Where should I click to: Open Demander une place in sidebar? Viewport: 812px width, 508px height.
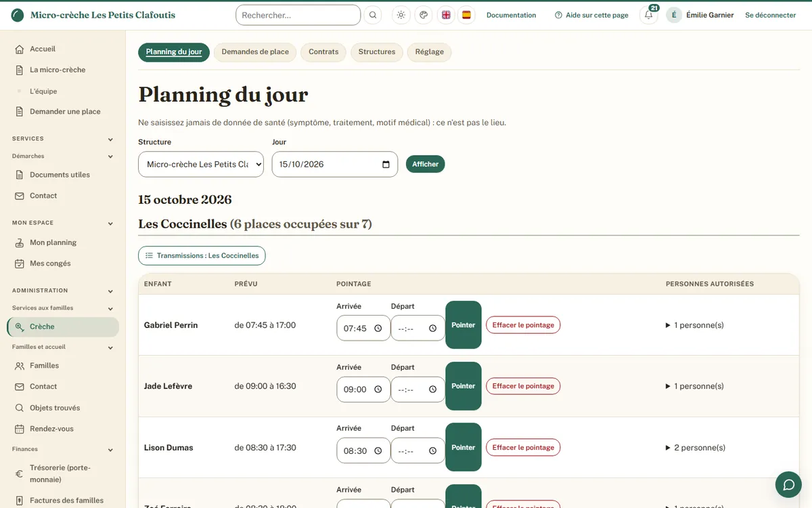pos(63,112)
